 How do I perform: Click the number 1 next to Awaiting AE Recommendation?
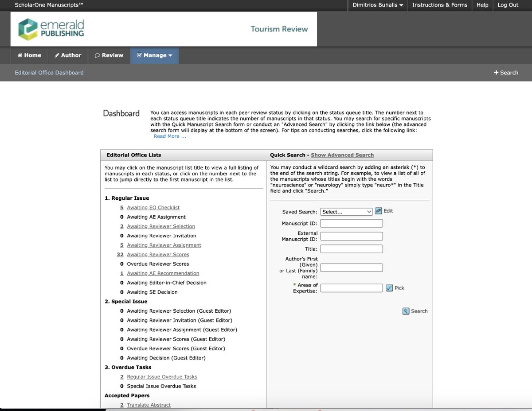coord(122,274)
